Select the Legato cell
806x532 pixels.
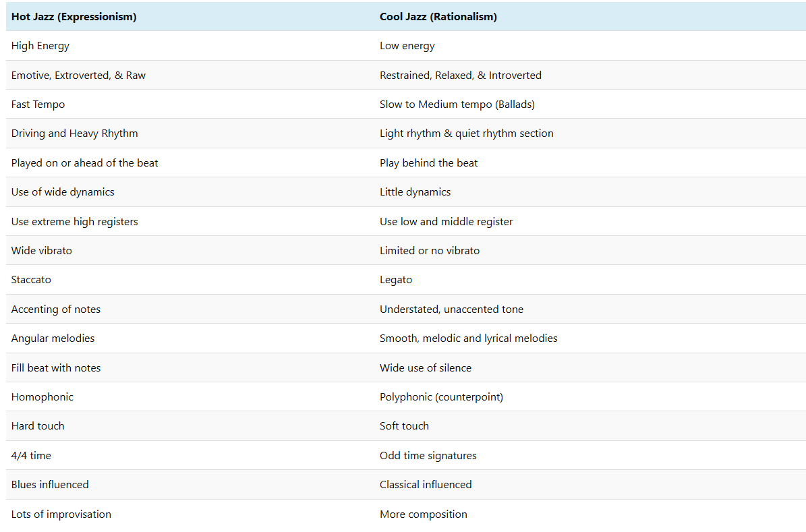click(x=396, y=280)
